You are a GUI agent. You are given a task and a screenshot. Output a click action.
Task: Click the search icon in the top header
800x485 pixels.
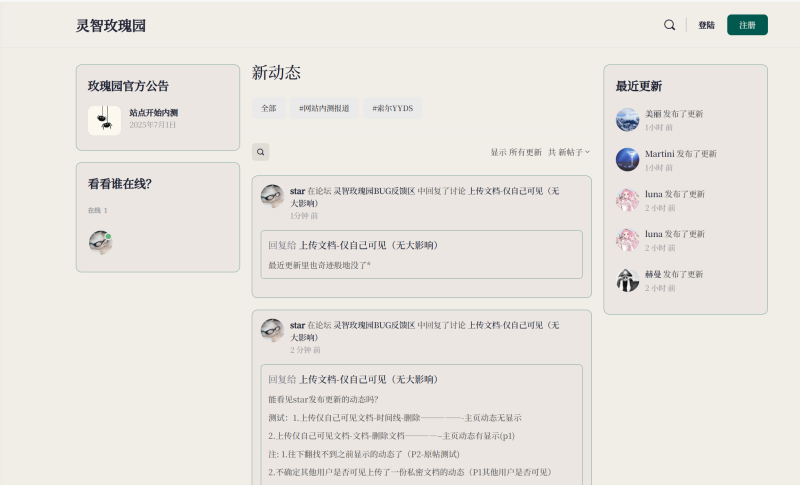point(669,25)
